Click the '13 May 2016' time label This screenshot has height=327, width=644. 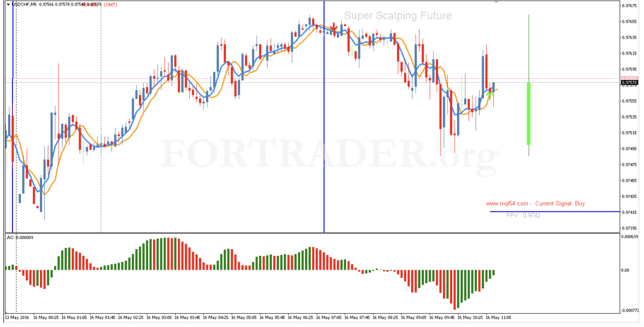(x=17, y=317)
